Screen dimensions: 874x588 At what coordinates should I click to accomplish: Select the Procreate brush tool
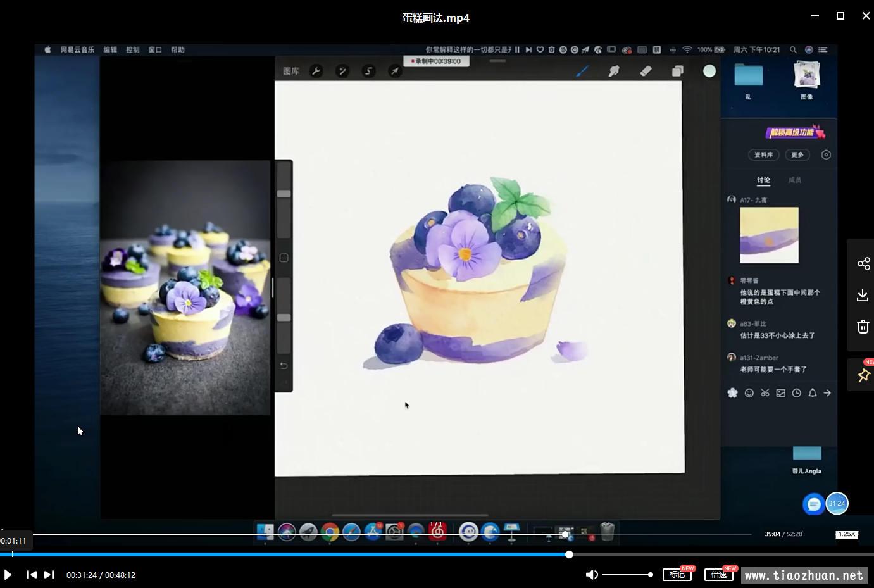(x=582, y=71)
